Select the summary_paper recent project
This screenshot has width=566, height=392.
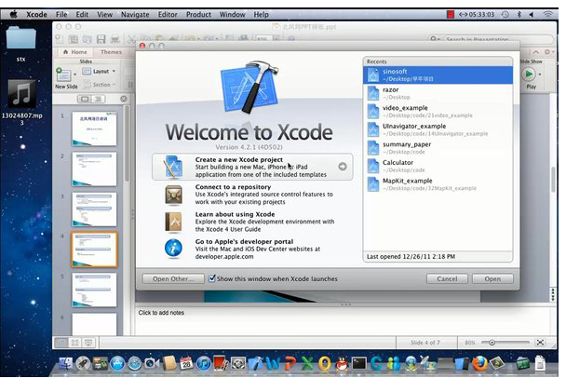click(438, 148)
